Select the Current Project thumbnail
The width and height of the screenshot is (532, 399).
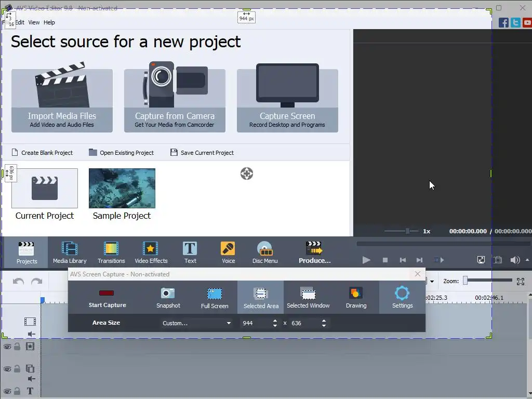(45, 188)
